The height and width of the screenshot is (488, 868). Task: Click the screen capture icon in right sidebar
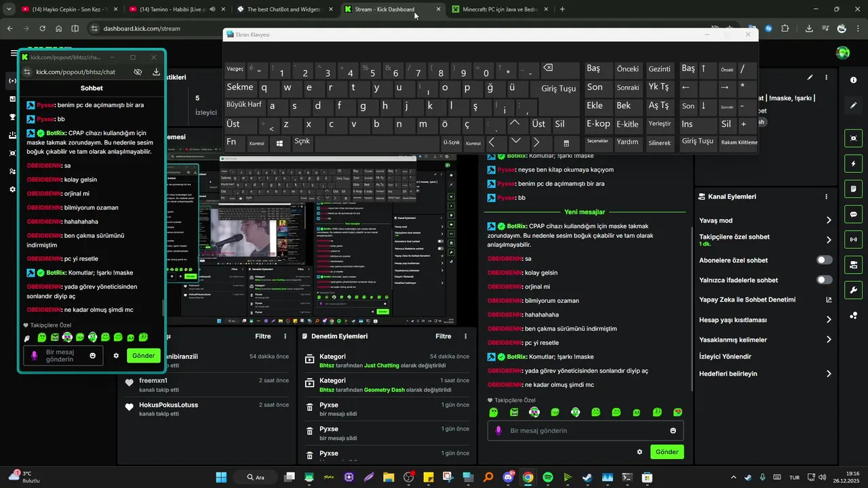[853, 138]
